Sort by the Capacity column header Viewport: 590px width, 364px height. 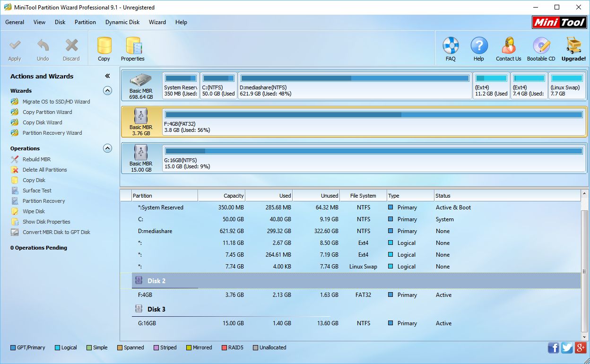(x=221, y=196)
